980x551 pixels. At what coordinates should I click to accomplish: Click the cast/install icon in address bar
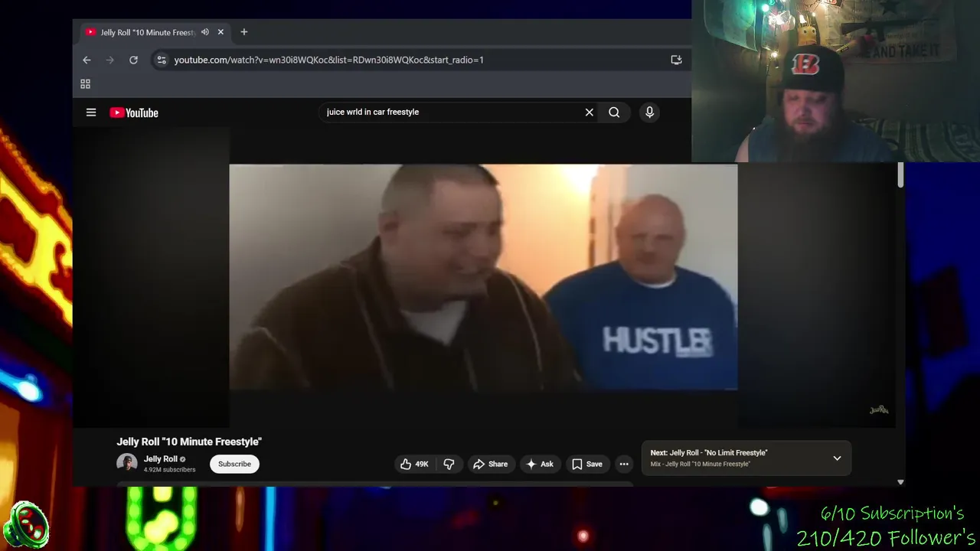676,60
